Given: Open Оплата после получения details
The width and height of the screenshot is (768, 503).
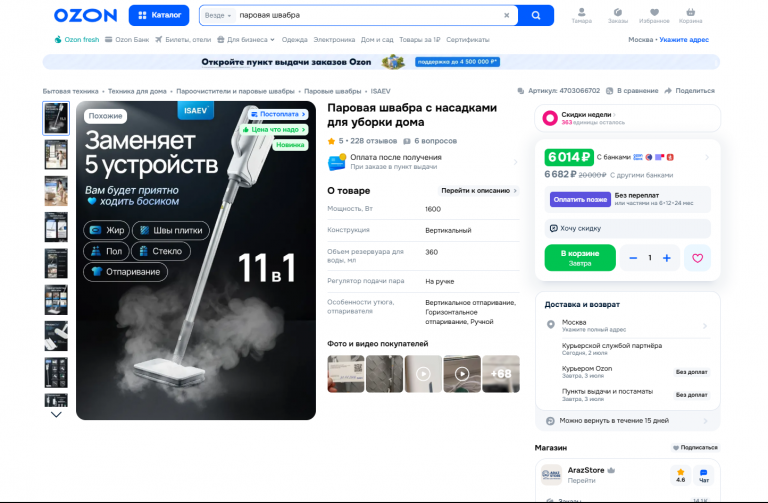Looking at the screenshot, I should pos(423,162).
